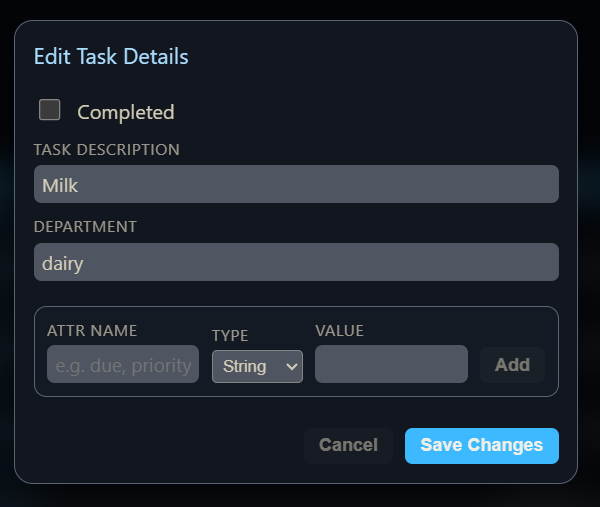Click the "e.g. due, priority" placeholder text
The height and width of the screenshot is (507, 600).
coord(123,366)
